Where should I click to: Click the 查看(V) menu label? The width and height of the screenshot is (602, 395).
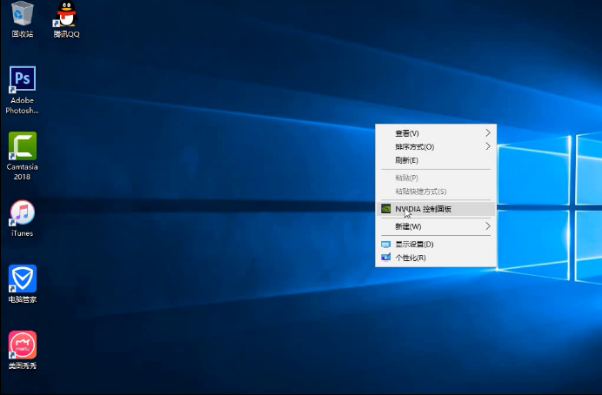[x=407, y=133]
